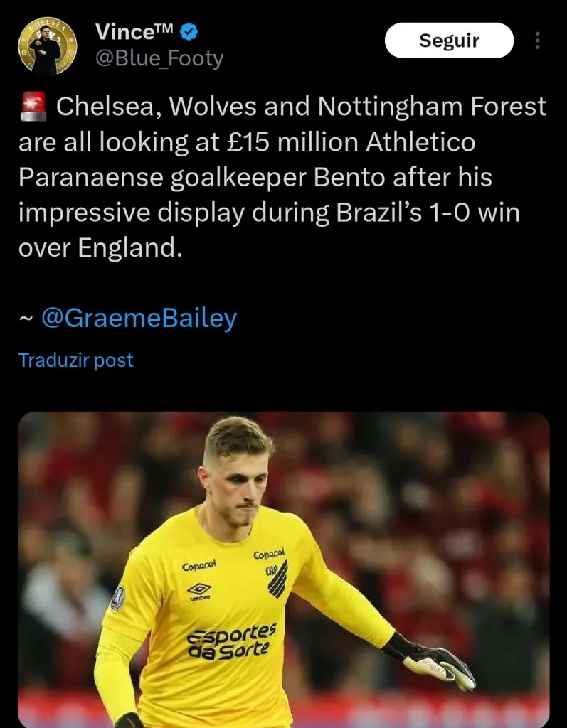Open the @GraemeBailey mention link
This screenshot has width=567, height=728.
click(139, 318)
